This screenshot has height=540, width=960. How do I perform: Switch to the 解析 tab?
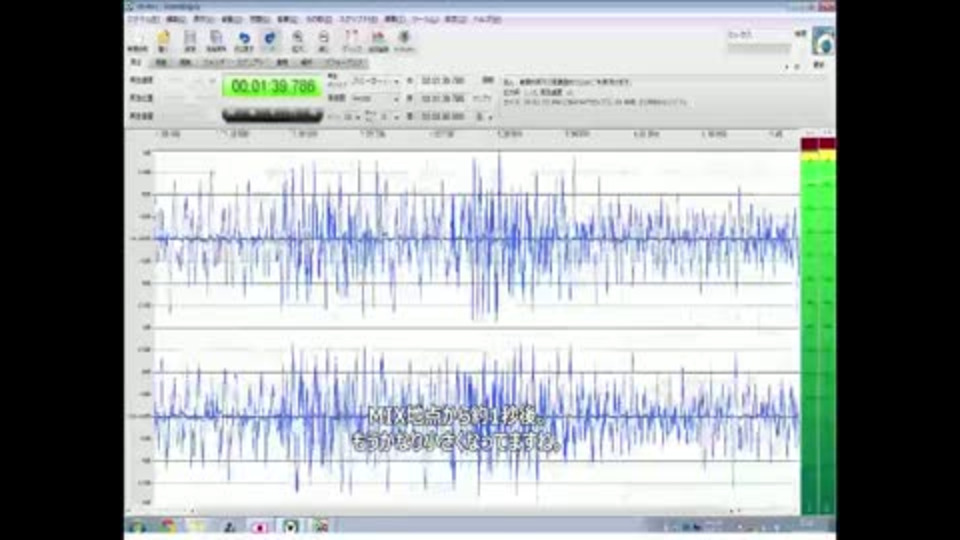click(186, 62)
